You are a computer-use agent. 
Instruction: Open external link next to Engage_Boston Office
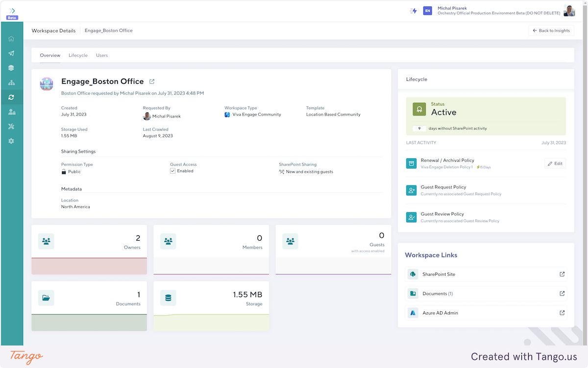[x=152, y=82]
